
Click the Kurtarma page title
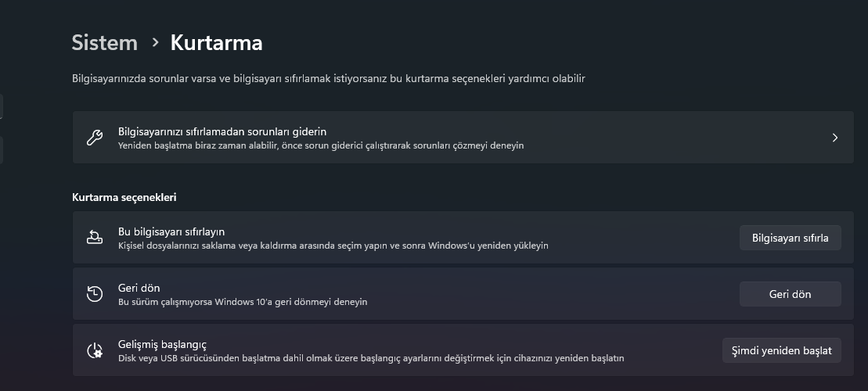point(216,42)
